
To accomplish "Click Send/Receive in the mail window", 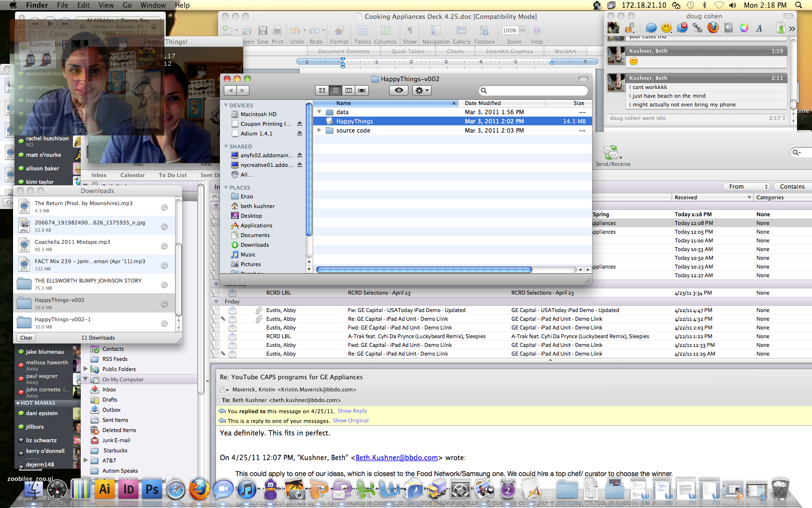I will (612, 156).
